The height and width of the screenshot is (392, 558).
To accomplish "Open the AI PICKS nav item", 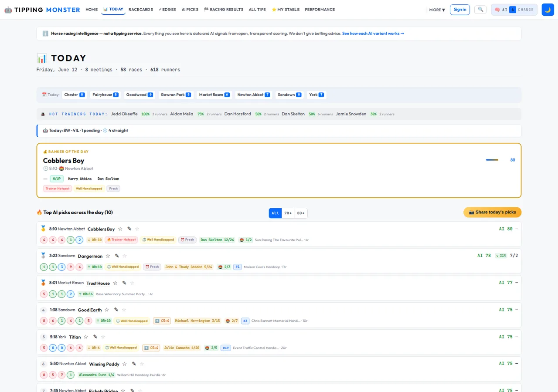I will click(190, 10).
